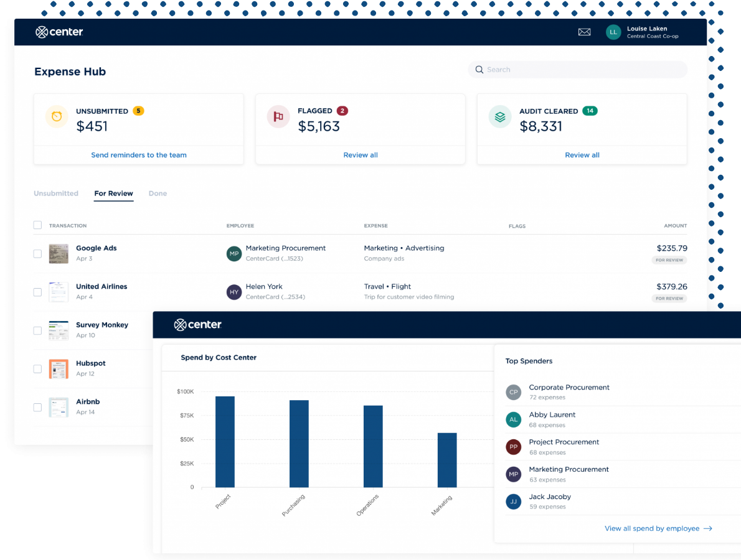The height and width of the screenshot is (560, 741).
Task: Check the Hubspot transaction checkbox
Action: tap(37, 369)
